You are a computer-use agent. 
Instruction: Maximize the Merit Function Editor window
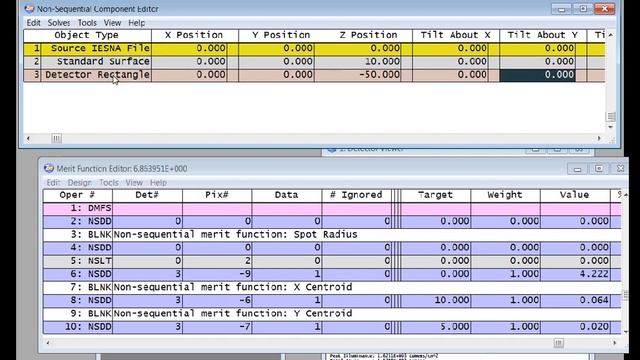(x=599, y=169)
